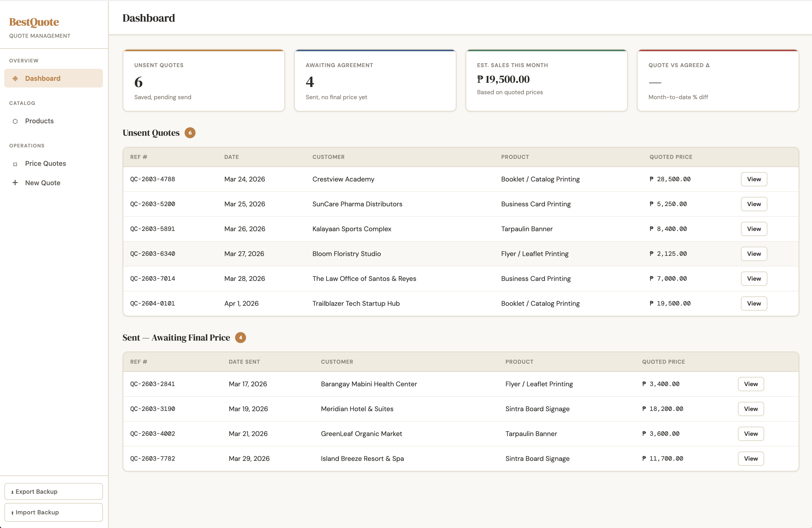Click the Dashboard diamond icon in sidebar
The image size is (812, 528).
[15, 78]
